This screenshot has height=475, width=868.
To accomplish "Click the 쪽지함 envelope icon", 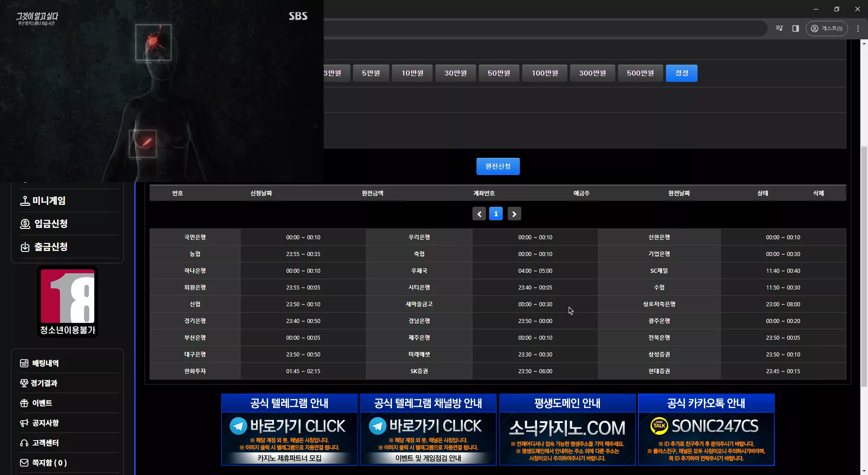I will (x=24, y=463).
